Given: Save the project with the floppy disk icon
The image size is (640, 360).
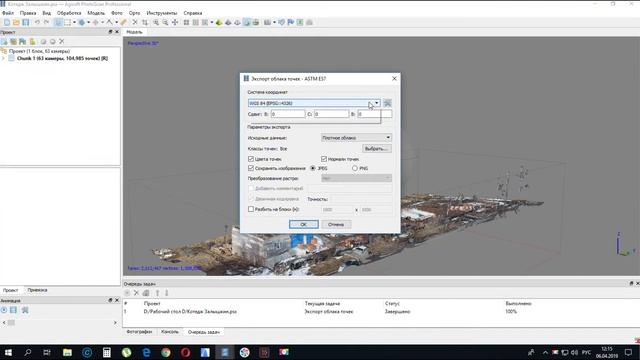Looking at the screenshot, I should tap(26, 22).
